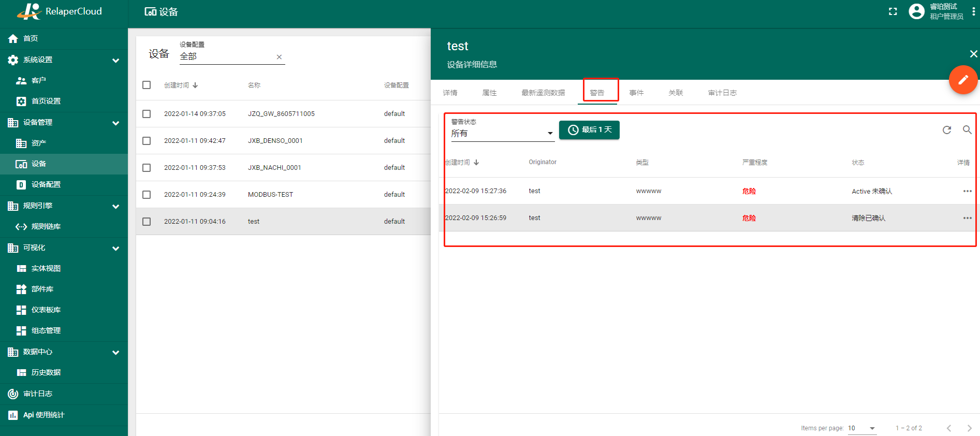Switch to the 事件 tab

[x=636, y=93]
